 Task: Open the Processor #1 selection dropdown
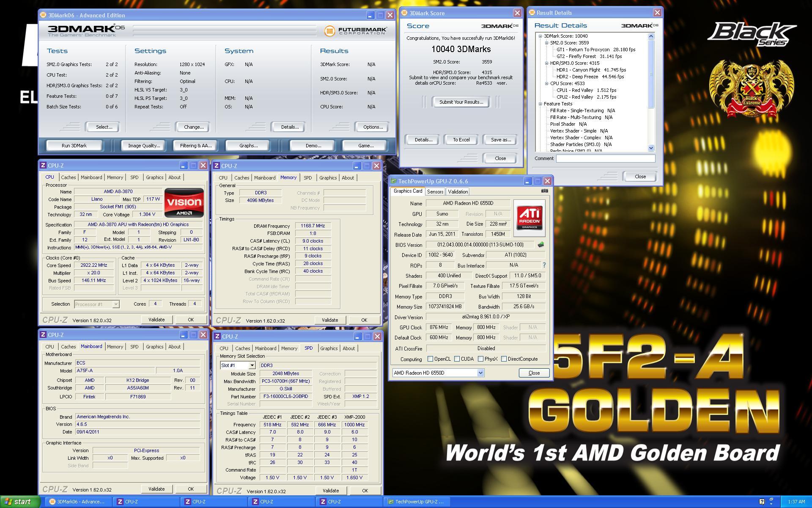[x=116, y=304]
